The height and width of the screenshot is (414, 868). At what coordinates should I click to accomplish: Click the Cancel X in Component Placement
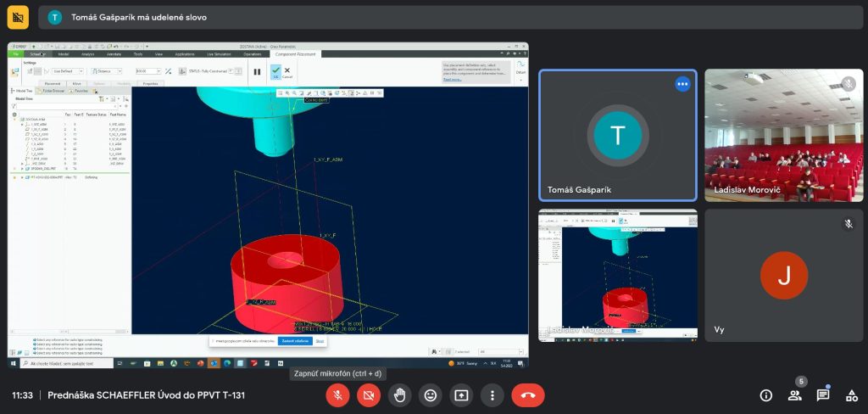coord(287,72)
